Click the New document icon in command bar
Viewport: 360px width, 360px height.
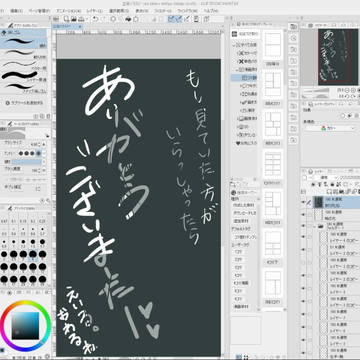point(67,19)
